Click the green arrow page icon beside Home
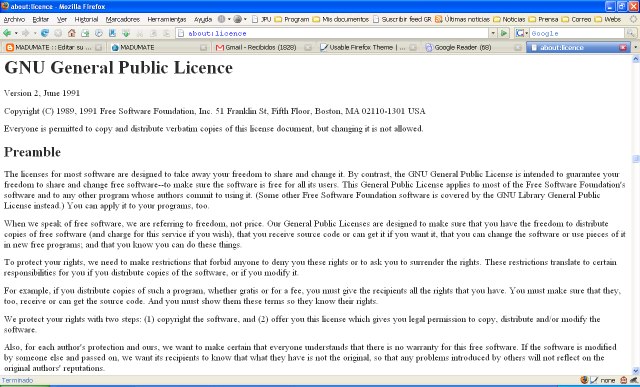The height and width of the screenshot is (387, 640). coord(85,33)
